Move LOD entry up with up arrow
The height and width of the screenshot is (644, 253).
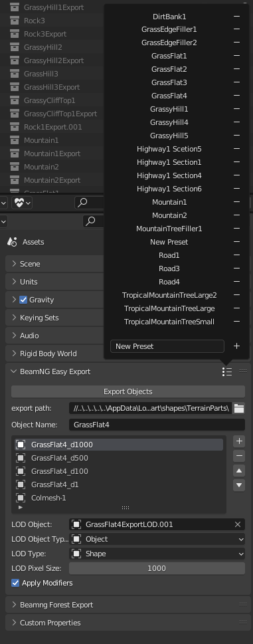point(239,471)
